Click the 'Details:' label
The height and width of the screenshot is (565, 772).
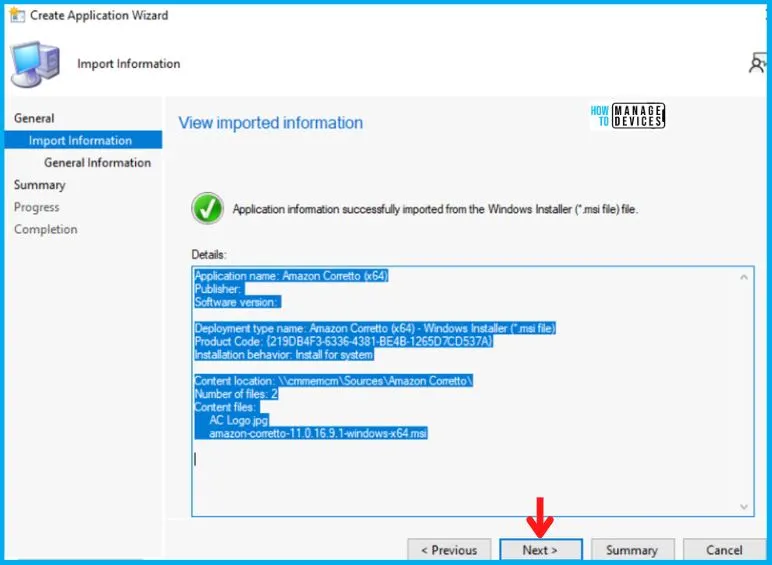pos(209,254)
